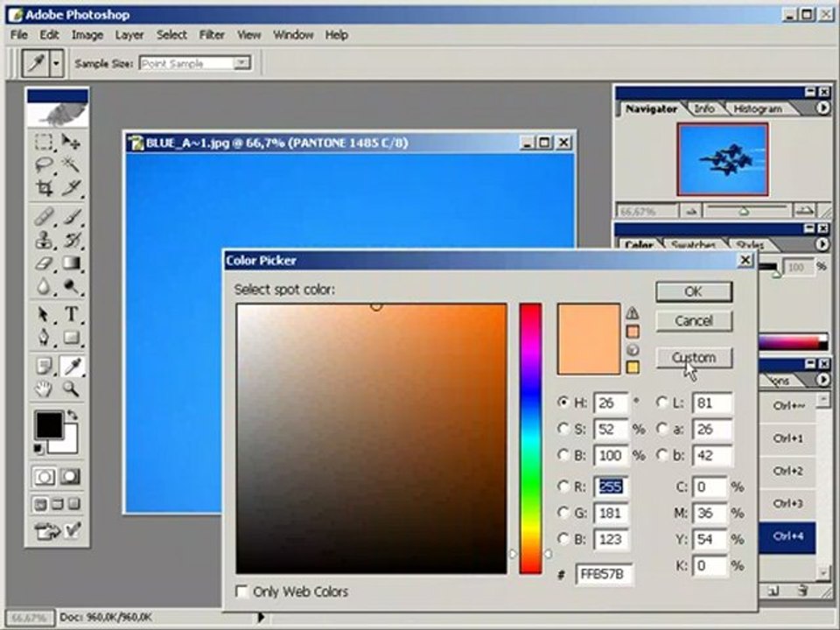Switch to the Info tab
Viewport: 840px width, 630px height.
click(703, 108)
